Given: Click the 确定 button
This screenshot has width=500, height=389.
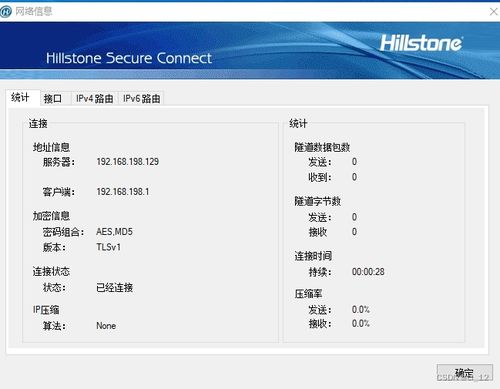Looking at the screenshot, I should [464, 373].
